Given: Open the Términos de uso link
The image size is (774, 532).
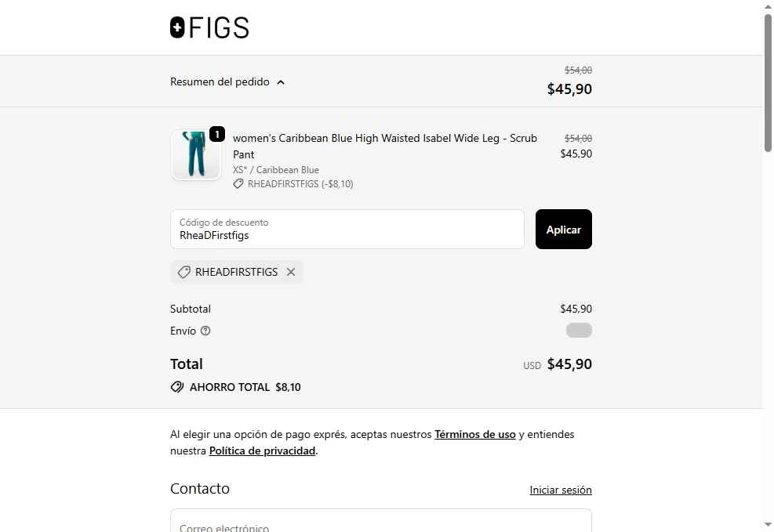Looking at the screenshot, I should coord(475,434).
